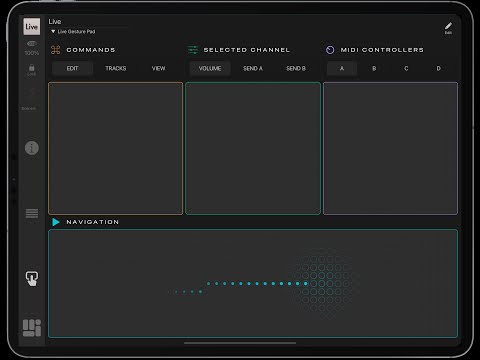Click the NAVIGATION heading text

point(92,222)
